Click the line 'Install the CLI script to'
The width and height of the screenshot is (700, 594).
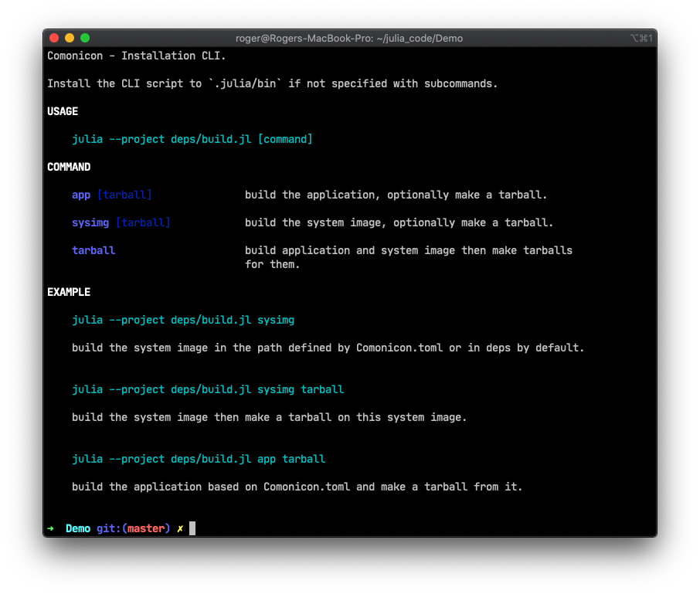tap(272, 83)
